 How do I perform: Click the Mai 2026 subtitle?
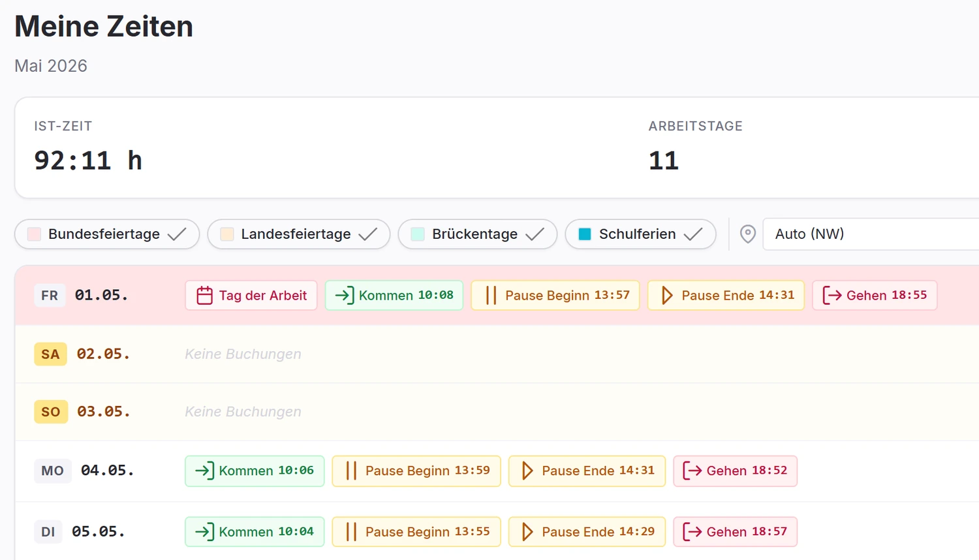tap(51, 66)
